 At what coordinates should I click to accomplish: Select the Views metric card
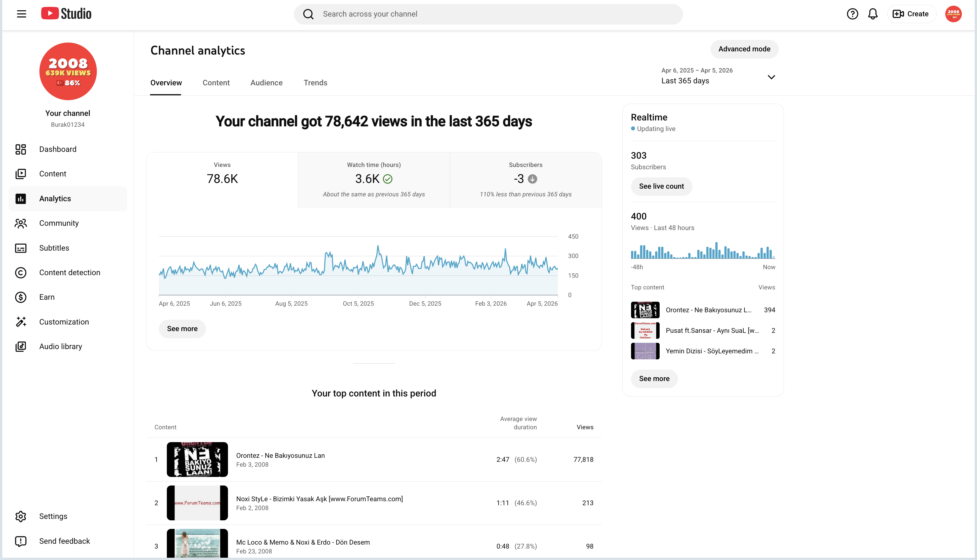[222, 180]
